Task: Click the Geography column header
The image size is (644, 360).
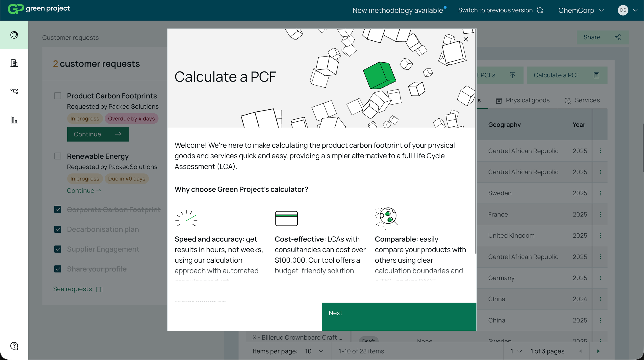Action: pyautogui.click(x=504, y=125)
